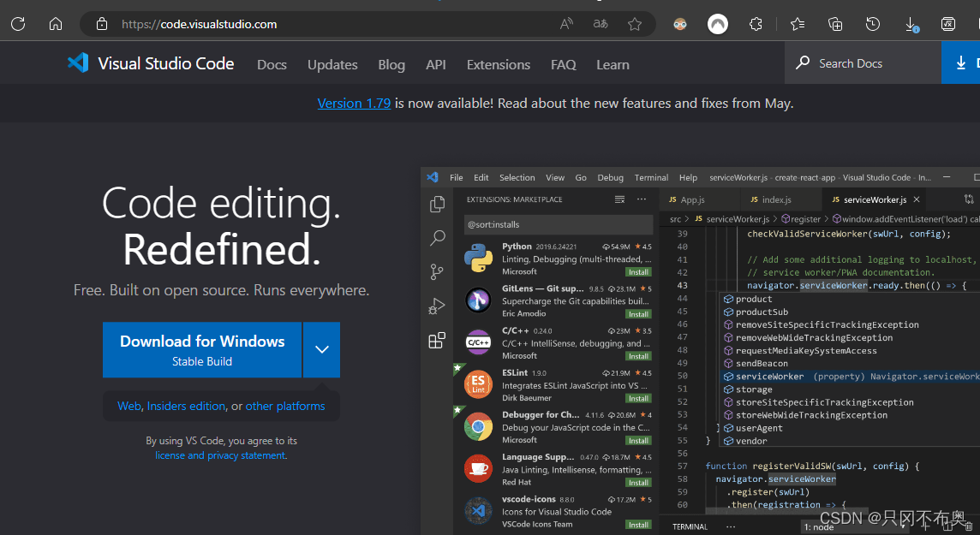Screen dimensions: 980x535
Task: Click register breadcrumb item
Action: [801, 219]
